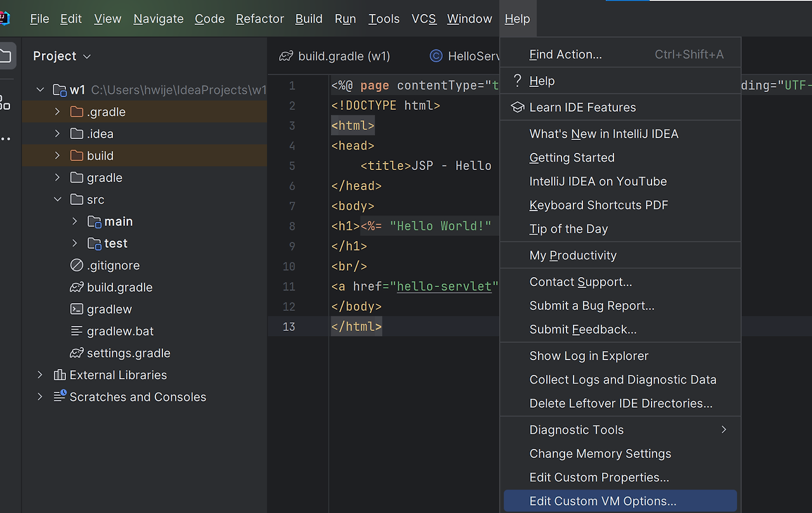The image size is (812, 513).
Task: Click the .gitignore file icon
Action: click(x=77, y=265)
